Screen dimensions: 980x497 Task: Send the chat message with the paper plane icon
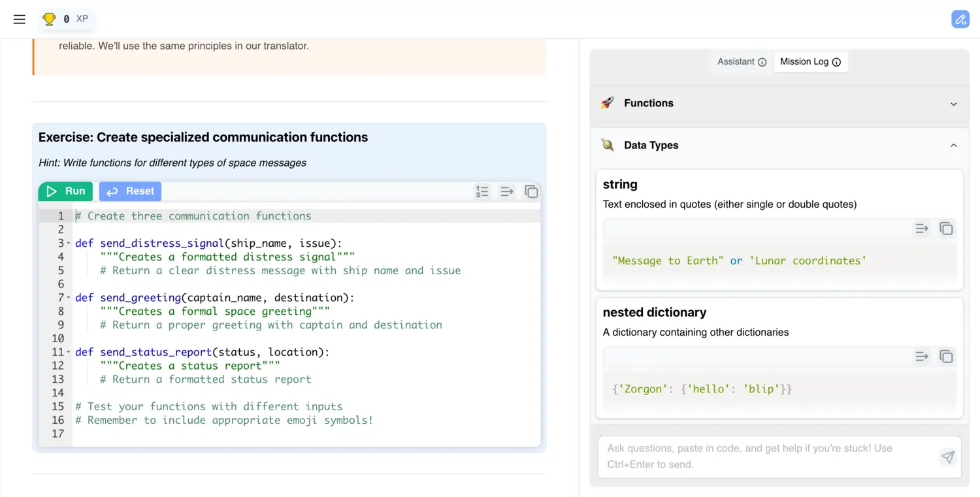point(947,457)
